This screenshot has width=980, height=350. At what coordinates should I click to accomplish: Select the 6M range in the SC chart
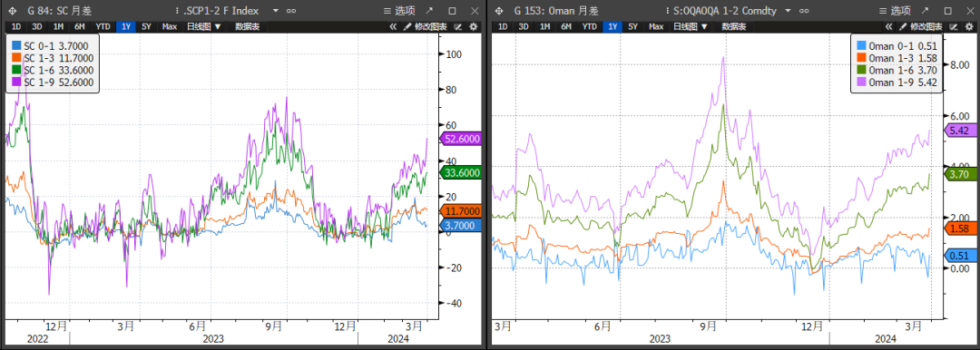79,26
